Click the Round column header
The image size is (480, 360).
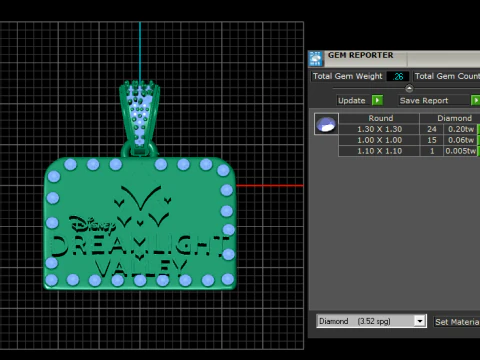[379, 118]
